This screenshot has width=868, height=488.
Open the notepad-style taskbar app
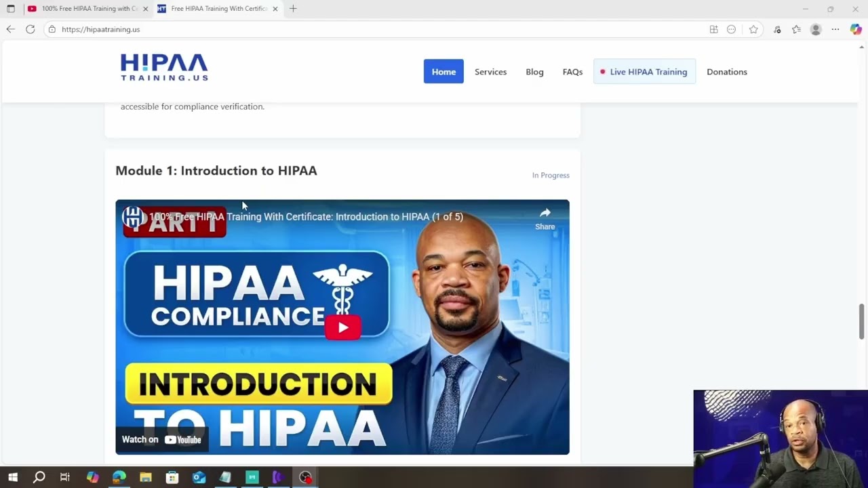point(225,477)
